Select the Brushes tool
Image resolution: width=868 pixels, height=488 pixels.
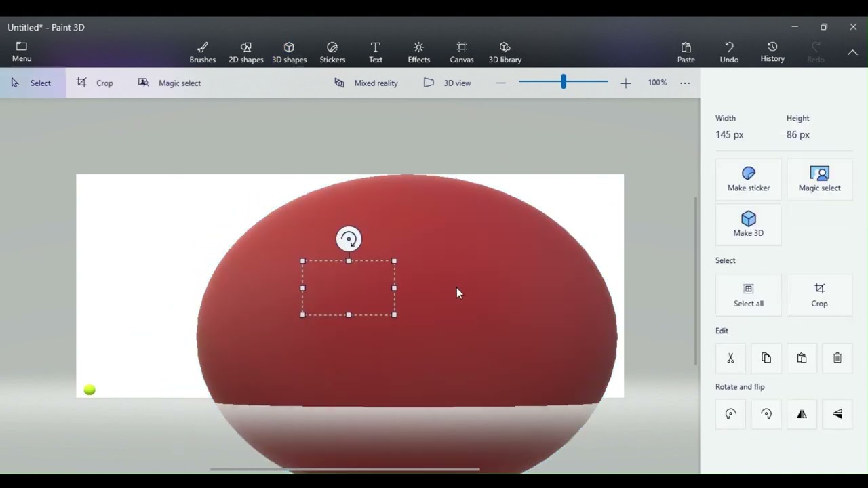click(202, 52)
